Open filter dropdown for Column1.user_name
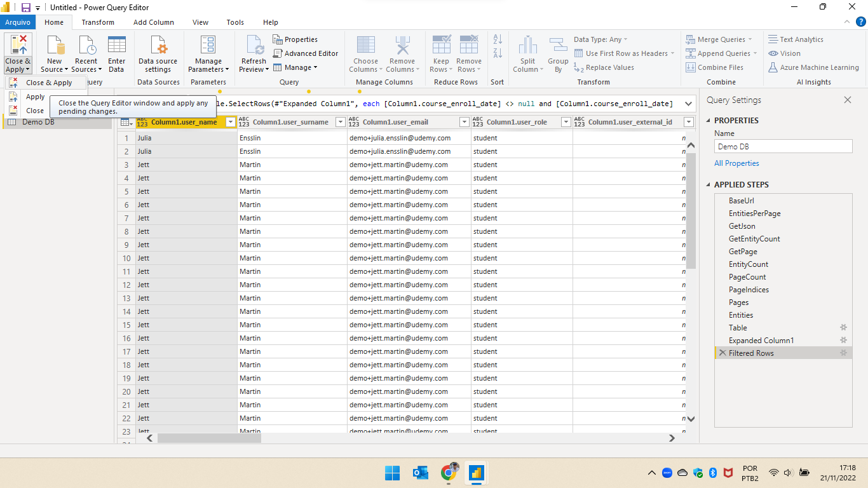 point(231,122)
